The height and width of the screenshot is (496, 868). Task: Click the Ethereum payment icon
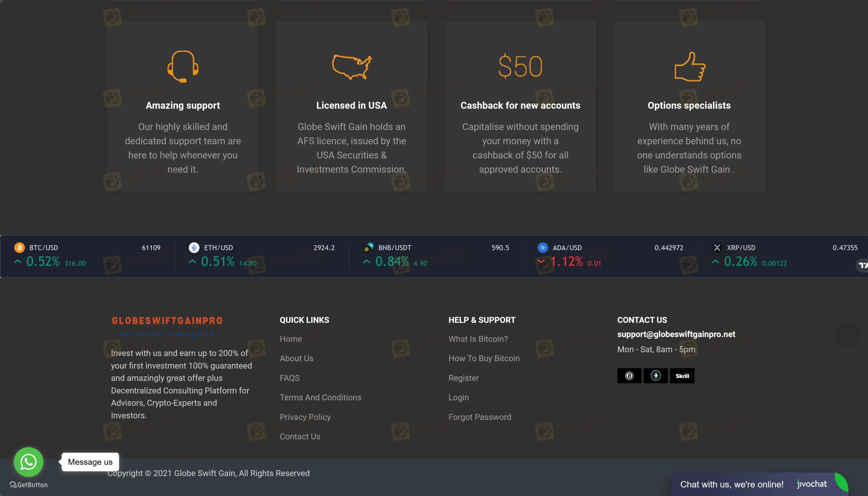coord(656,376)
